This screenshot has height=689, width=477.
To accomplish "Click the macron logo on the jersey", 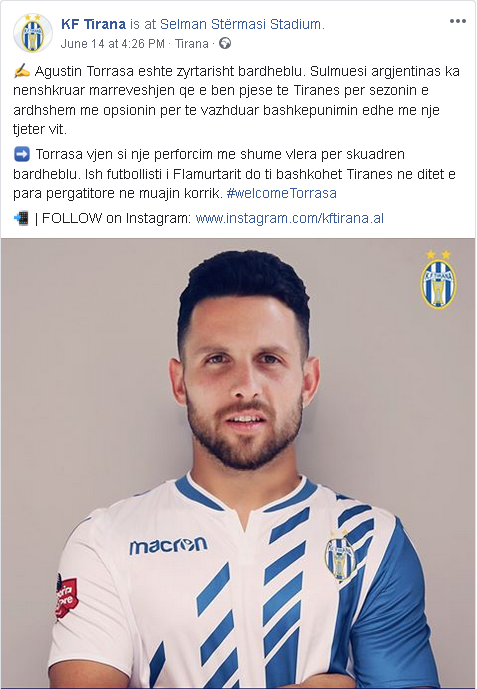I will (168, 545).
